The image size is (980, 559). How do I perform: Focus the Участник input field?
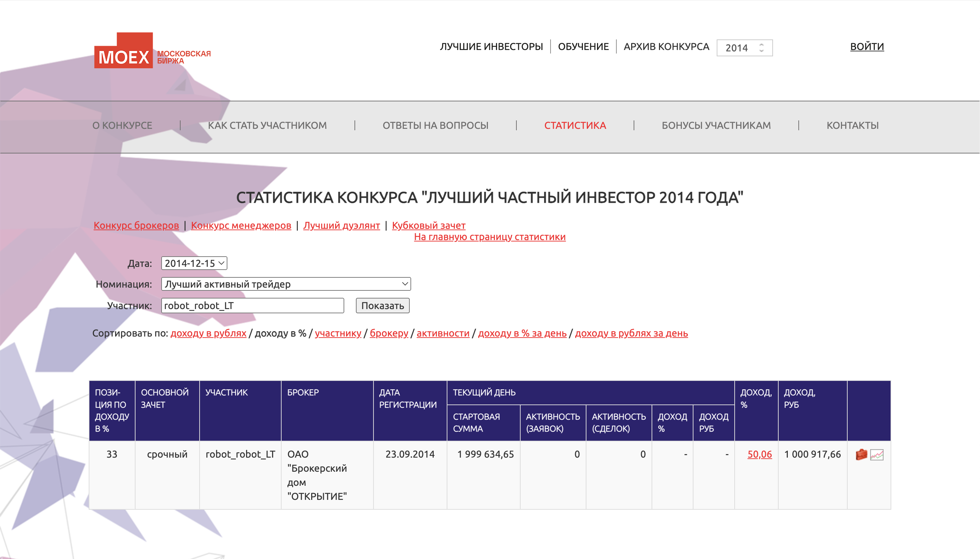252,306
